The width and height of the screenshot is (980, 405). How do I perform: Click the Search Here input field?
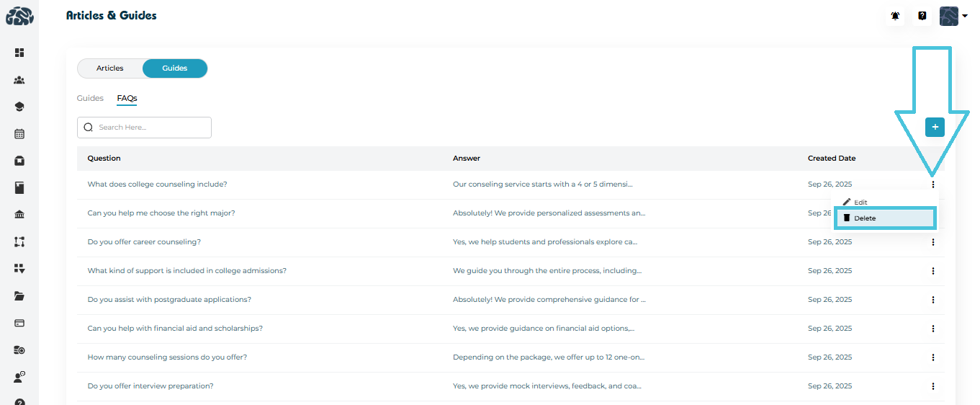pyautogui.click(x=153, y=128)
